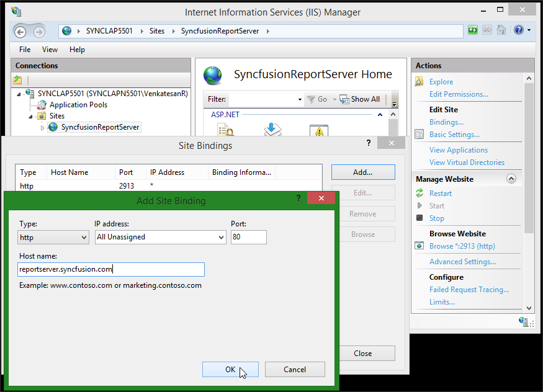The width and height of the screenshot is (543, 392).
Task: Click the Host name input field
Action: coord(111,269)
